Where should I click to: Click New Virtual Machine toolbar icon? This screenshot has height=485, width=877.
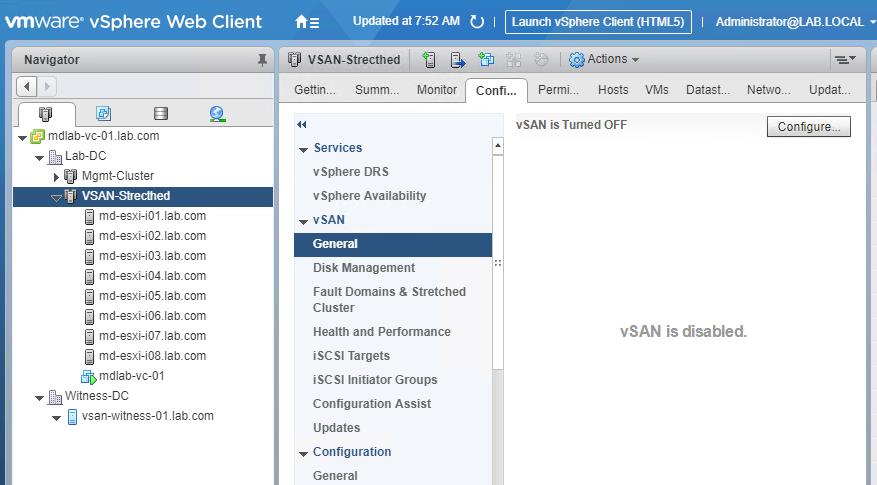click(x=485, y=59)
